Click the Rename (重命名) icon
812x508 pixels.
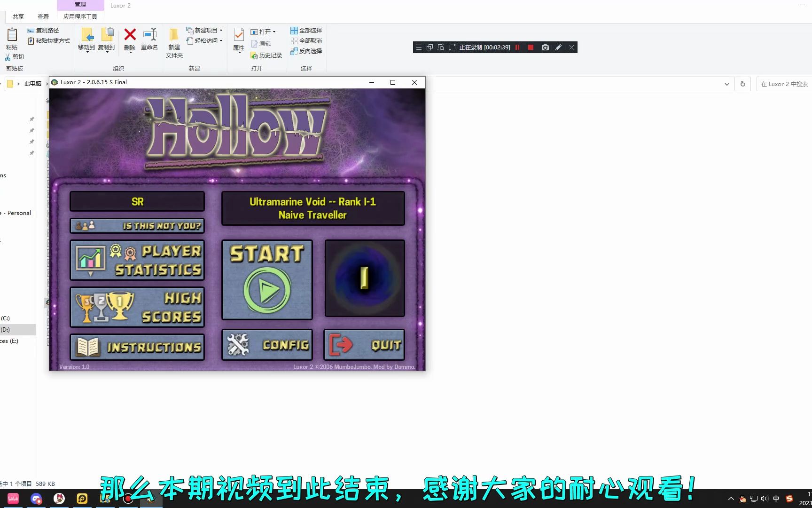point(150,34)
